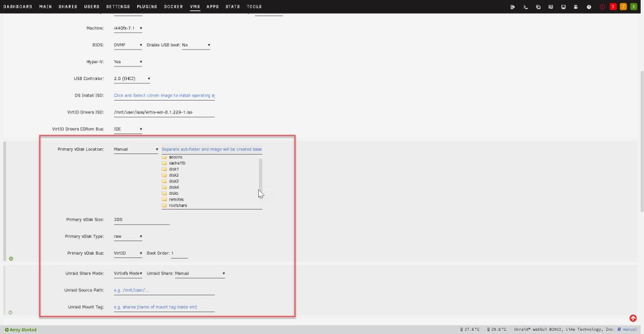Viewport: 644px width, 334px height.
Task: Open the Apps tab
Action: point(213,6)
